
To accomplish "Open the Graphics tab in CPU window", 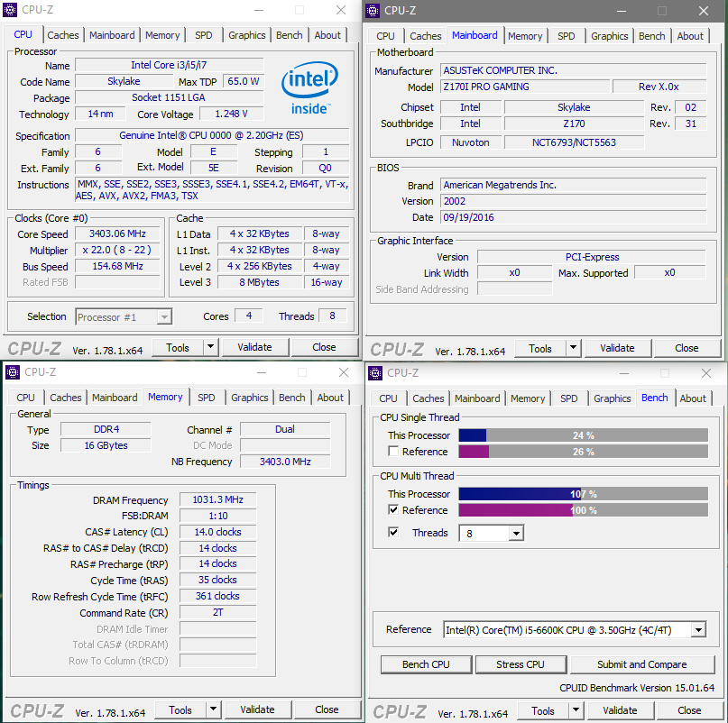I will coord(246,35).
